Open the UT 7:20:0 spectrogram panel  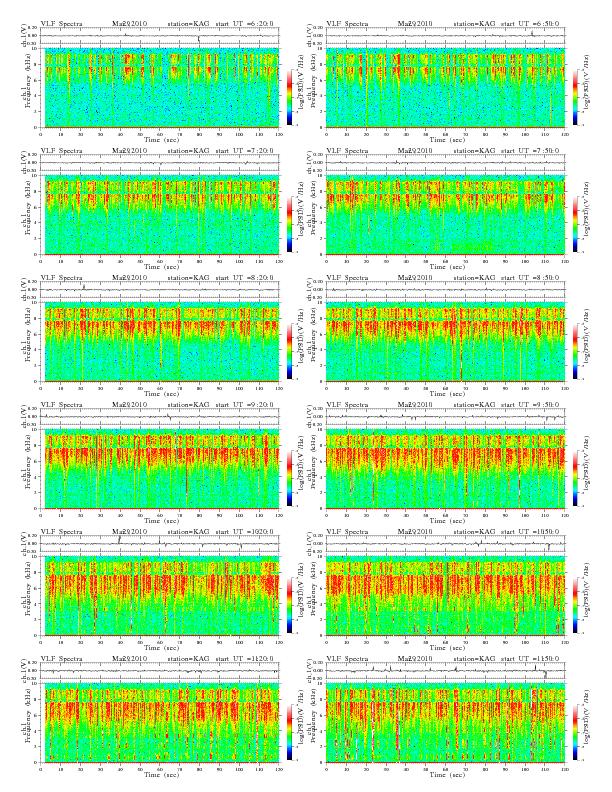click(x=162, y=215)
